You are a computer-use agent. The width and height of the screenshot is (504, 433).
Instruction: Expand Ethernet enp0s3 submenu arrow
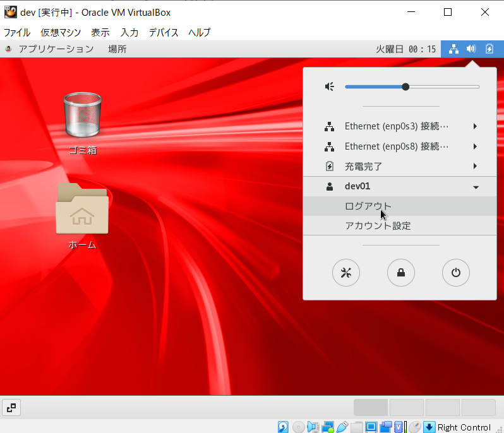pos(475,126)
